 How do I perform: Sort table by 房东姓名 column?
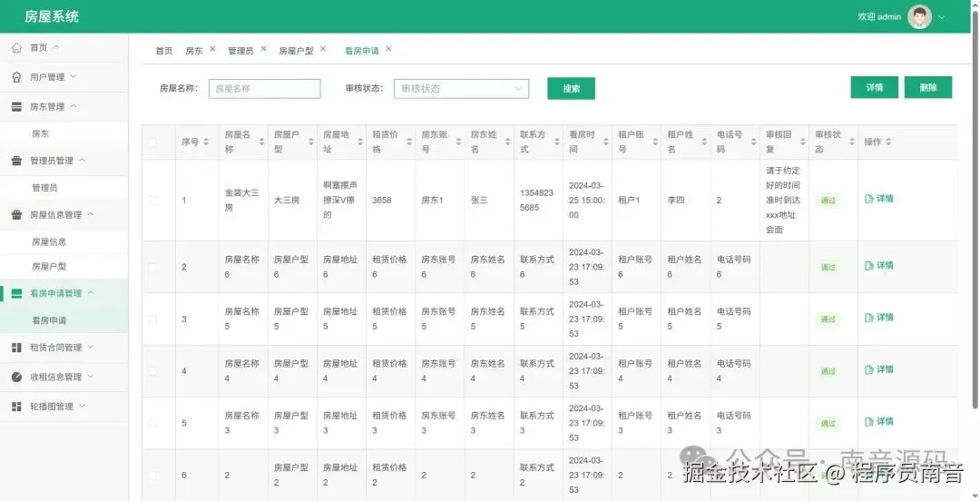pyautogui.click(x=507, y=142)
